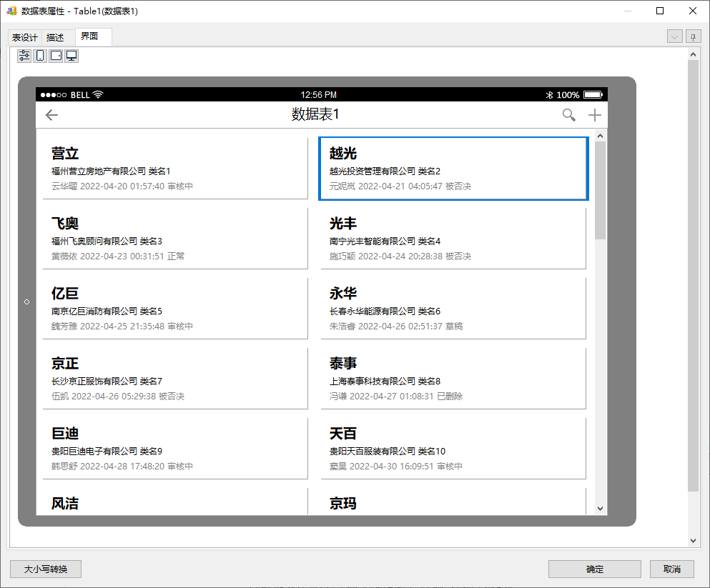710x588 pixels.
Task: Click the search magnifier icon
Action: pyautogui.click(x=568, y=115)
